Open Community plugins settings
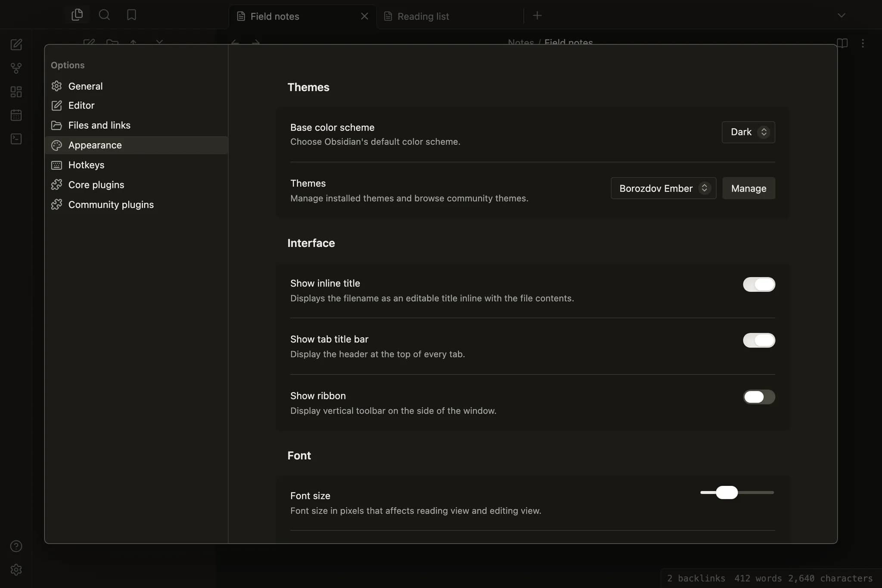Image resolution: width=882 pixels, height=588 pixels. pos(137,205)
